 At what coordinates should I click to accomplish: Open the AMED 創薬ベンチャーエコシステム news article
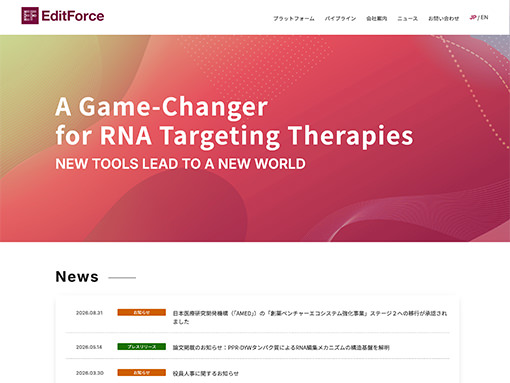pos(310,317)
